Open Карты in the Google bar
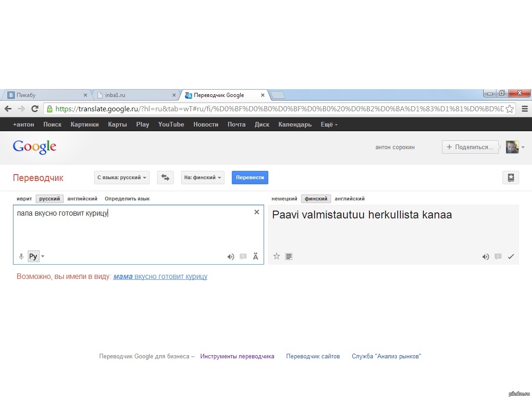Screen dimensions: 532x399 (x=117, y=125)
